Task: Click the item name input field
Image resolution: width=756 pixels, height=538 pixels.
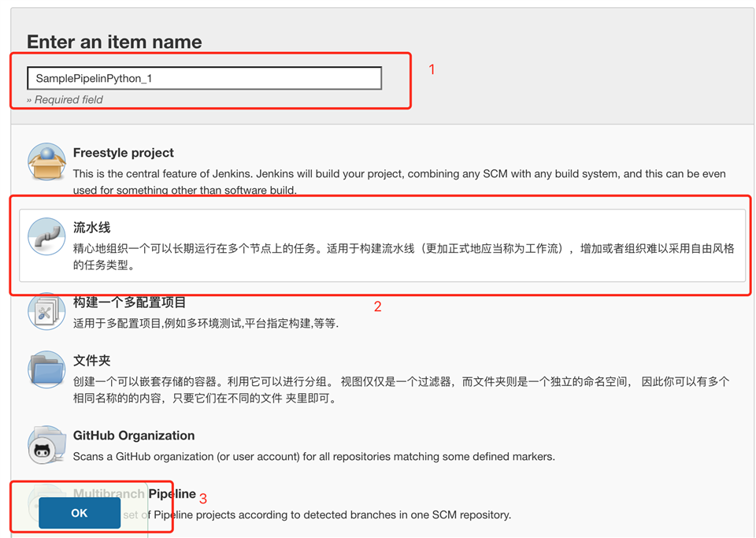Action: tap(205, 79)
